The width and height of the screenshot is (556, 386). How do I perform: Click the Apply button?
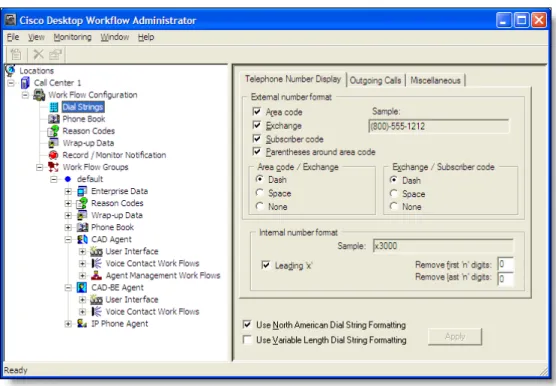click(455, 336)
